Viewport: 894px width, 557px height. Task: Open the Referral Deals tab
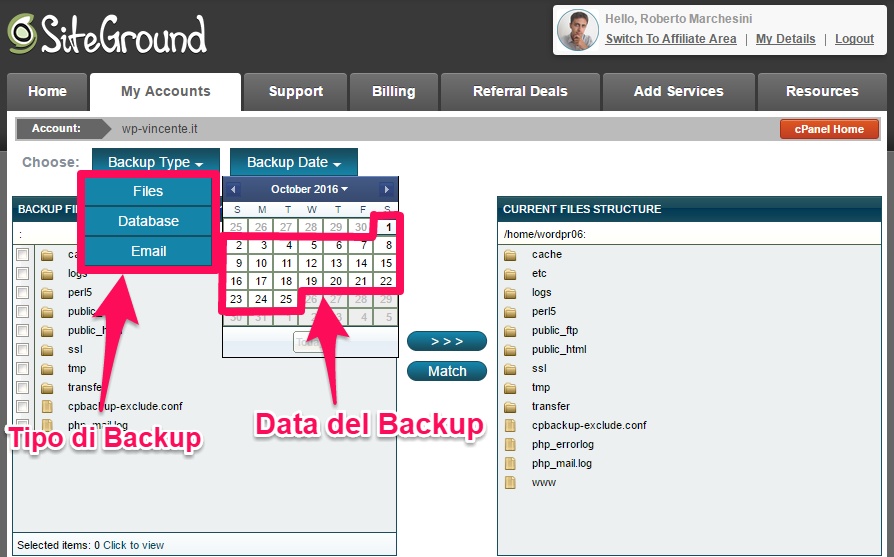[x=520, y=92]
